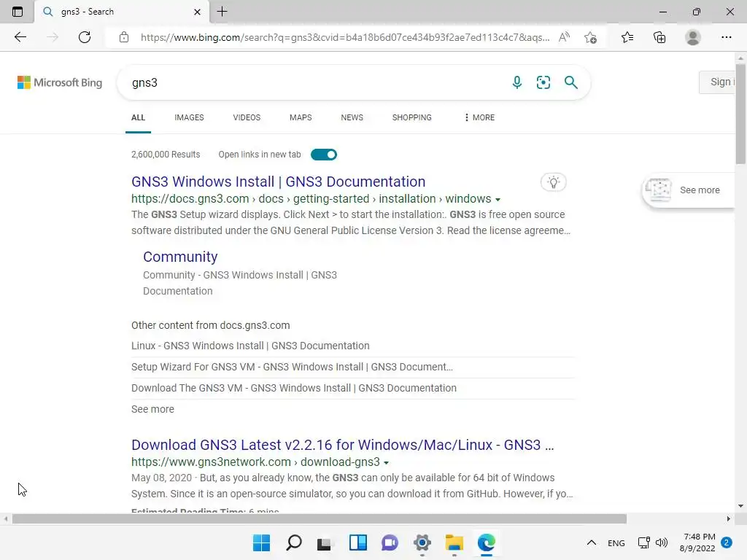Click the lightbulb insights icon
This screenshot has width=747, height=560.
554,182
